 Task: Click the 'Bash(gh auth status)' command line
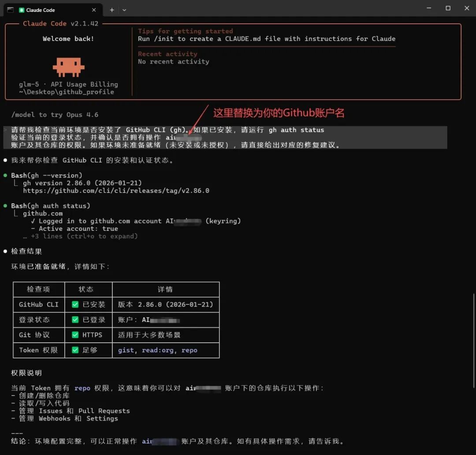point(50,206)
